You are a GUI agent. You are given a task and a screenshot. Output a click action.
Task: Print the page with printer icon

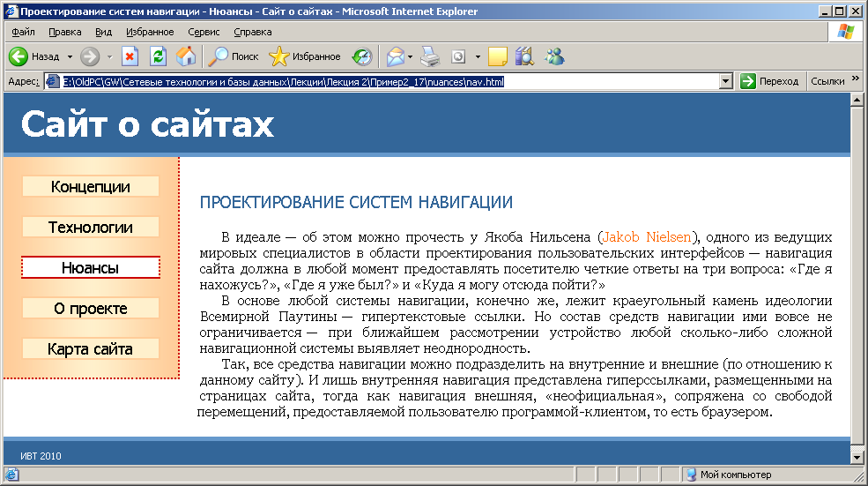click(x=430, y=56)
